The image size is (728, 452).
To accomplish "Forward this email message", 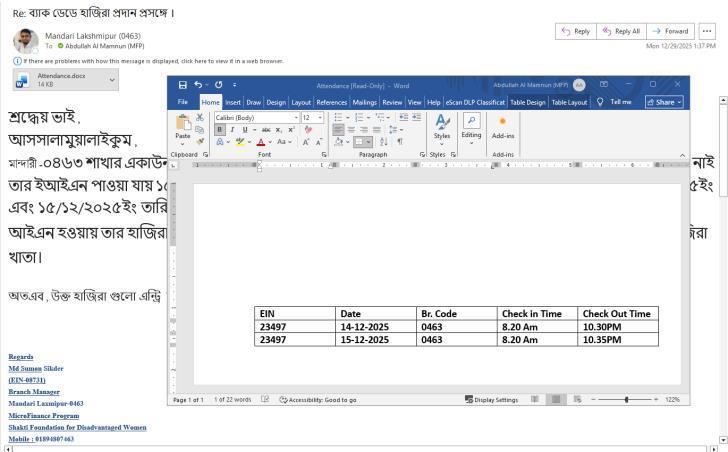I will pyautogui.click(x=670, y=31).
